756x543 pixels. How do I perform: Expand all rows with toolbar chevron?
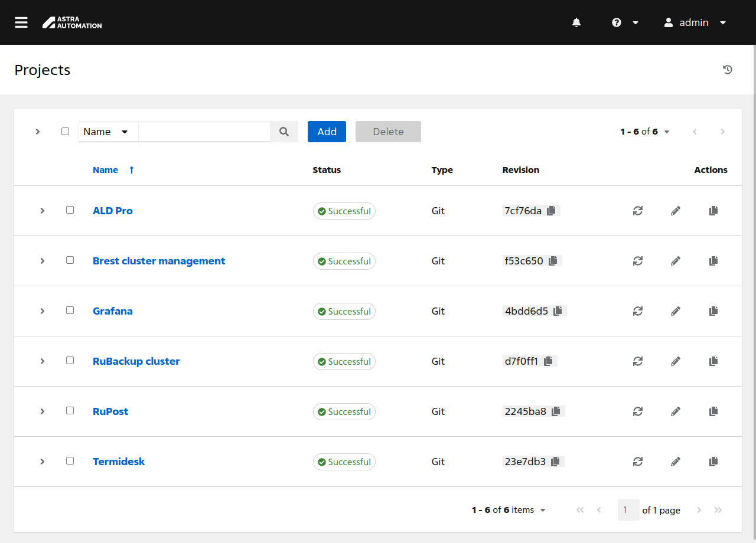(x=38, y=132)
